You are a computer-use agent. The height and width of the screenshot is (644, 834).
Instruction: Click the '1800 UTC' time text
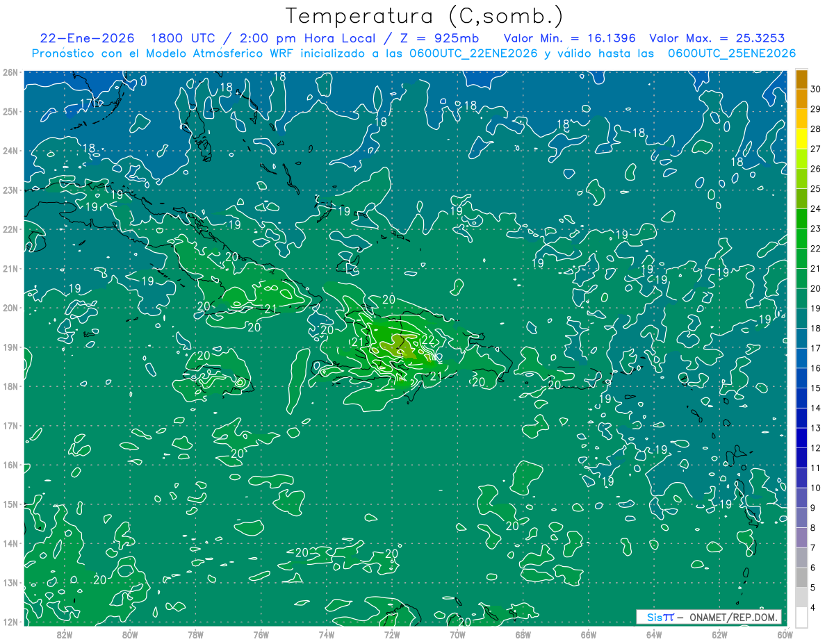tap(184, 38)
